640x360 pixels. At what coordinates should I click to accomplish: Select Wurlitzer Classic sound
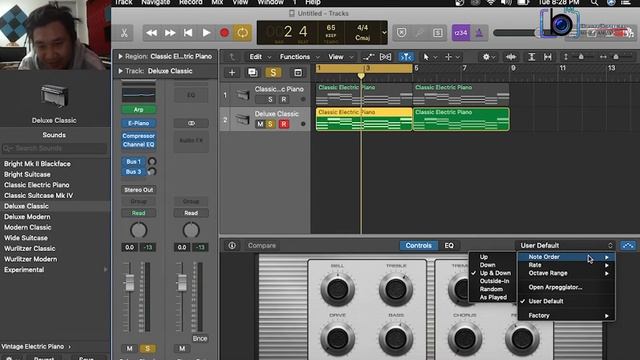29,249
